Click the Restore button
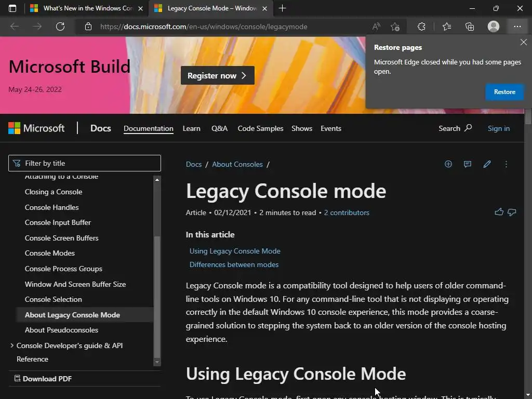The width and height of the screenshot is (532, 399). coord(504,92)
